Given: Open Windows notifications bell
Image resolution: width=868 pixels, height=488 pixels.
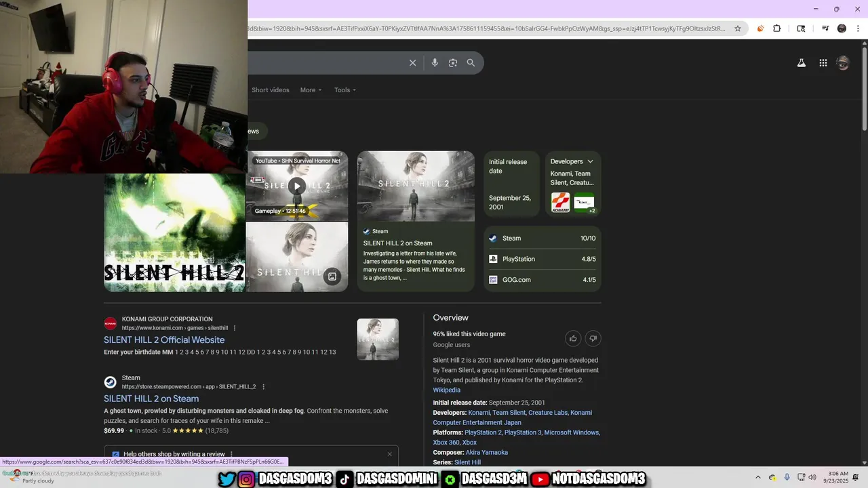Looking at the screenshot, I should click(x=855, y=477).
